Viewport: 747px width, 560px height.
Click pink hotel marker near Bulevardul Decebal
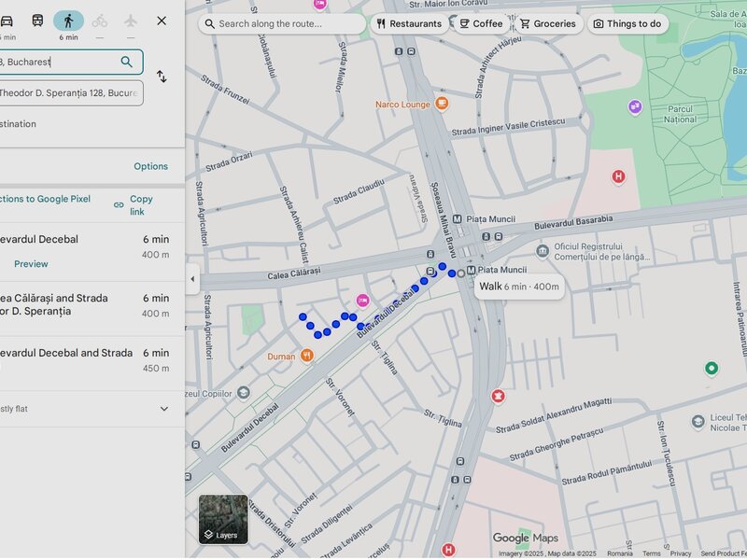363,301
